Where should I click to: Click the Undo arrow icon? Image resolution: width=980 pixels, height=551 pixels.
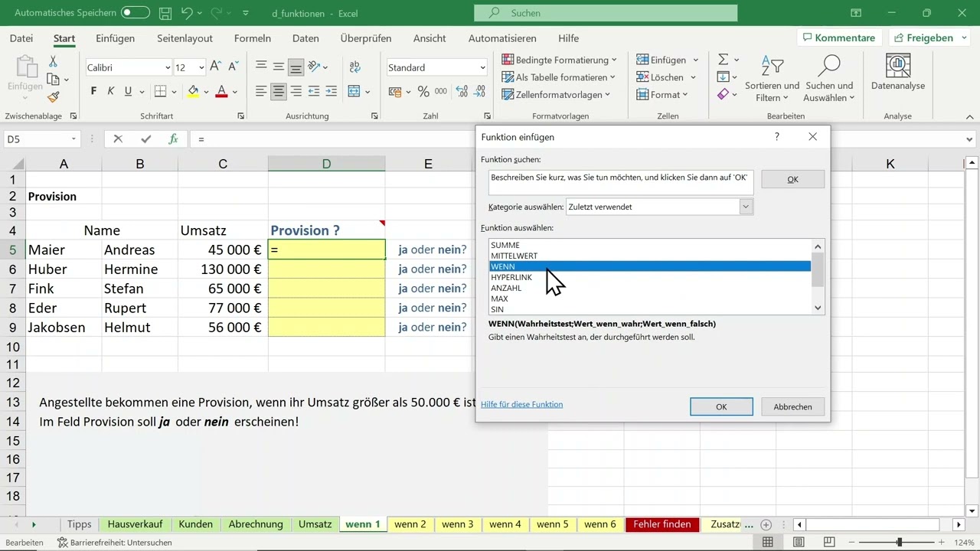click(187, 13)
